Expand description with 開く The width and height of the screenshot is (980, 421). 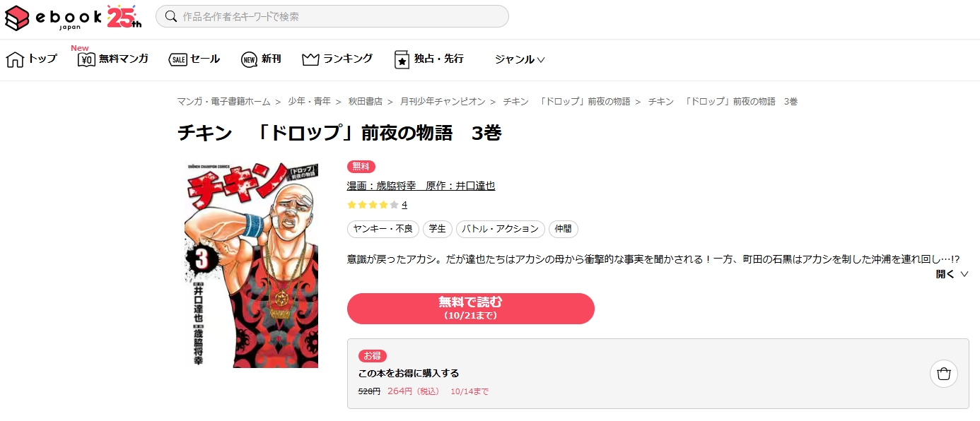952,274
